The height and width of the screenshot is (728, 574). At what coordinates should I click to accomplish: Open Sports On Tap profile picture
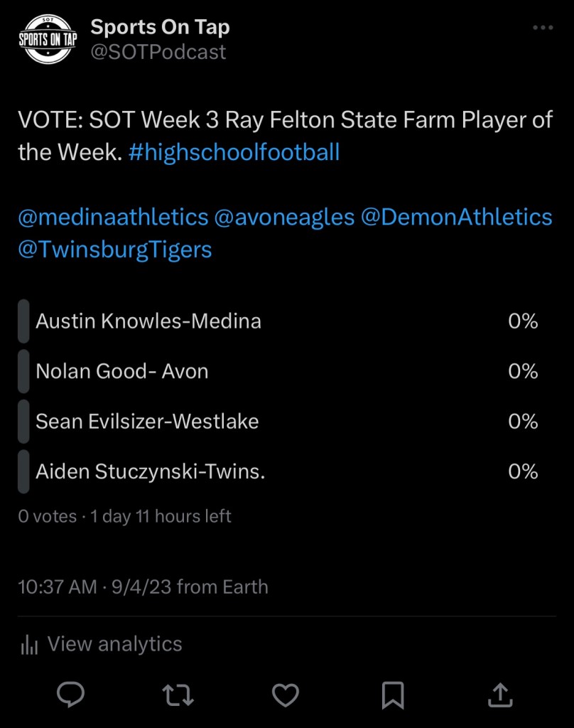coord(47,40)
